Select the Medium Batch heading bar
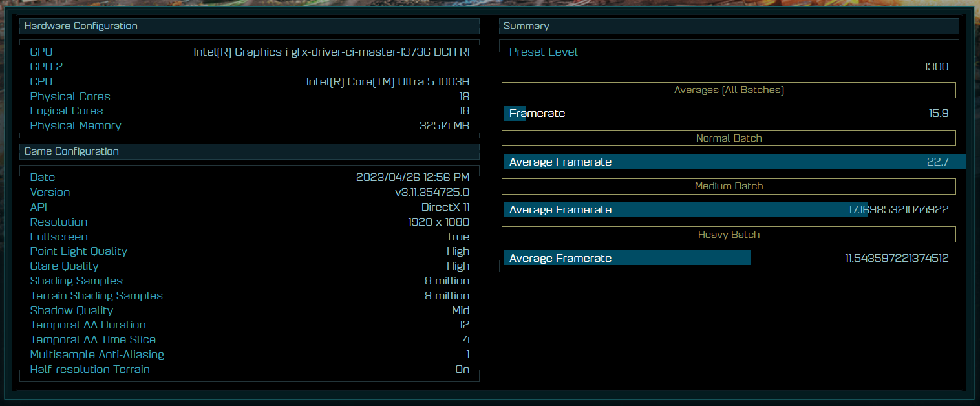 click(729, 186)
